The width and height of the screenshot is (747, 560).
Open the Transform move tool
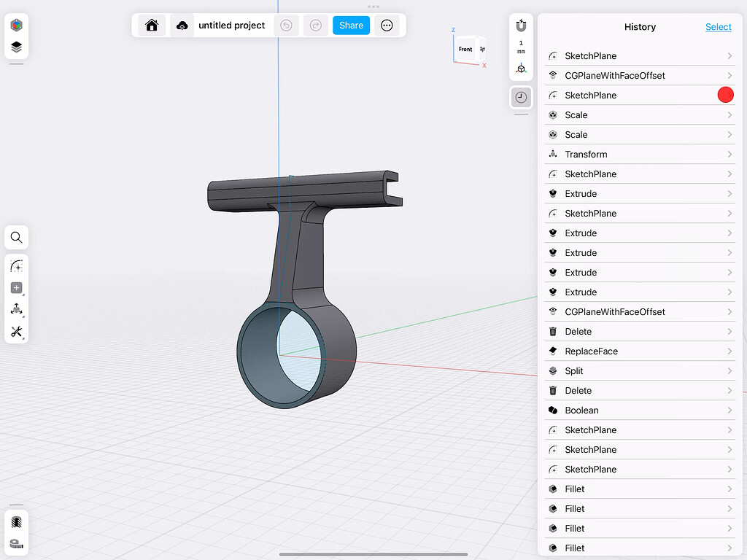[x=16, y=308]
